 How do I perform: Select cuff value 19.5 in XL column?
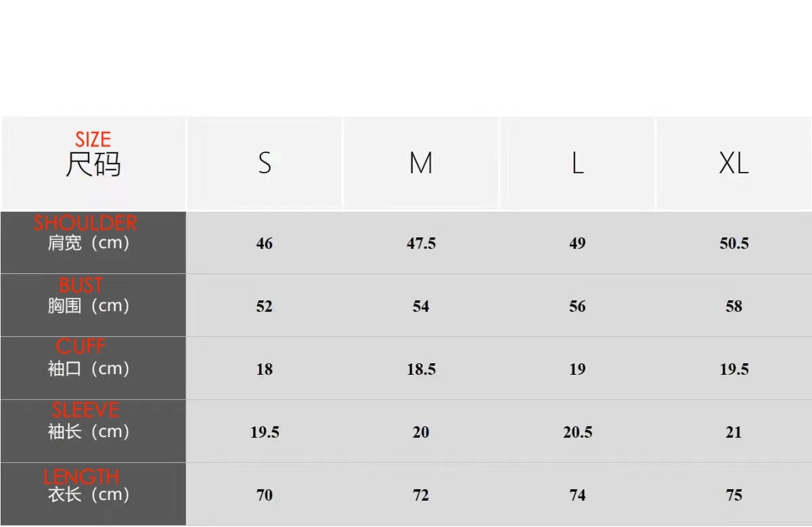tap(734, 369)
